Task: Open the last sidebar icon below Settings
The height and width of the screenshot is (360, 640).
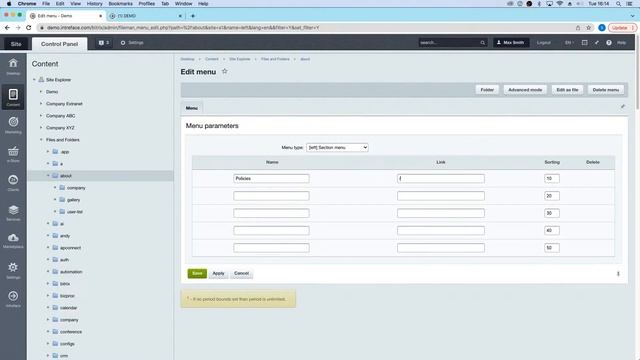Action: 13,298
